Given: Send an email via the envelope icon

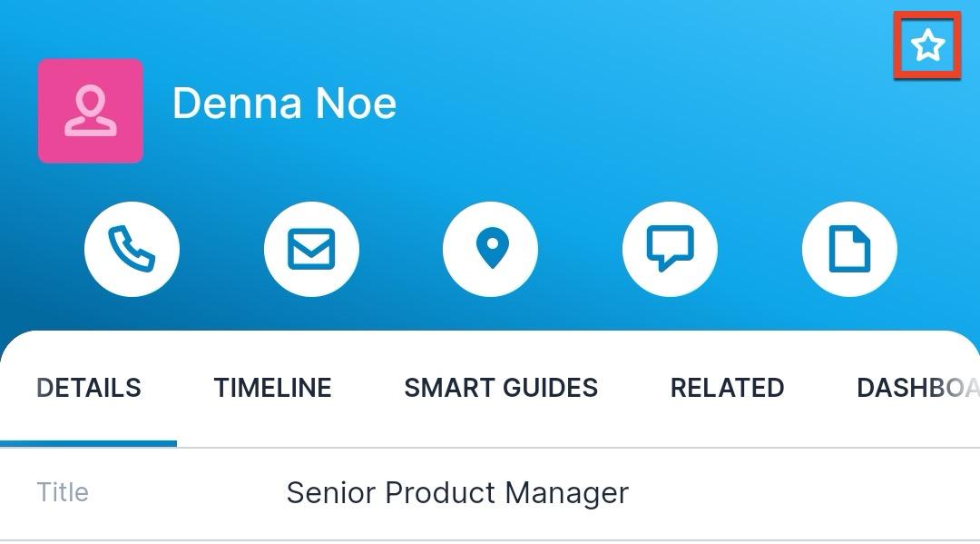Looking at the screenshot, I should pos(311,249).
